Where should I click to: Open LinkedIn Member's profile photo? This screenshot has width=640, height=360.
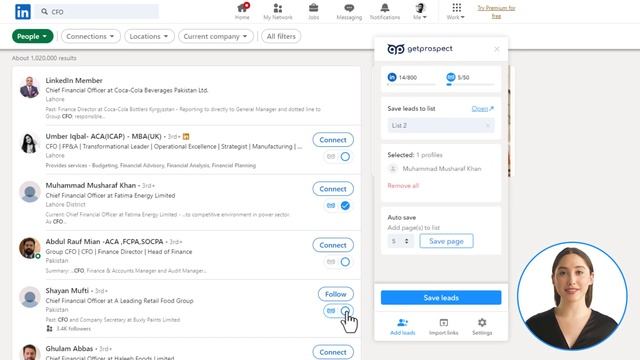click(30, 87)
